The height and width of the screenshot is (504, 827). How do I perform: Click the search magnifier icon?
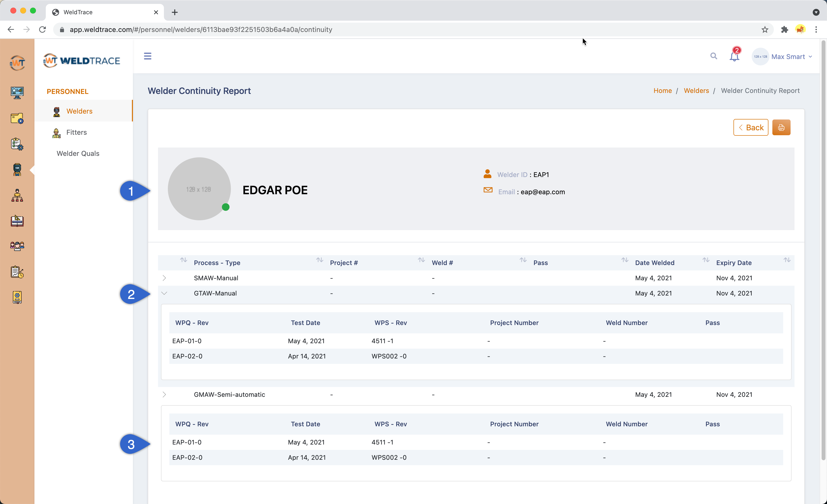click(x=713, y=56)
